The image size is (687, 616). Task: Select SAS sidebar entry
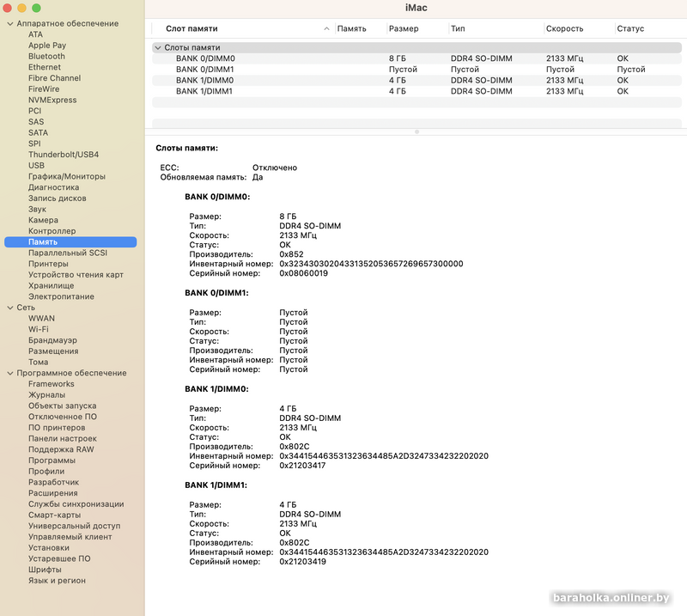pos(36,122)
